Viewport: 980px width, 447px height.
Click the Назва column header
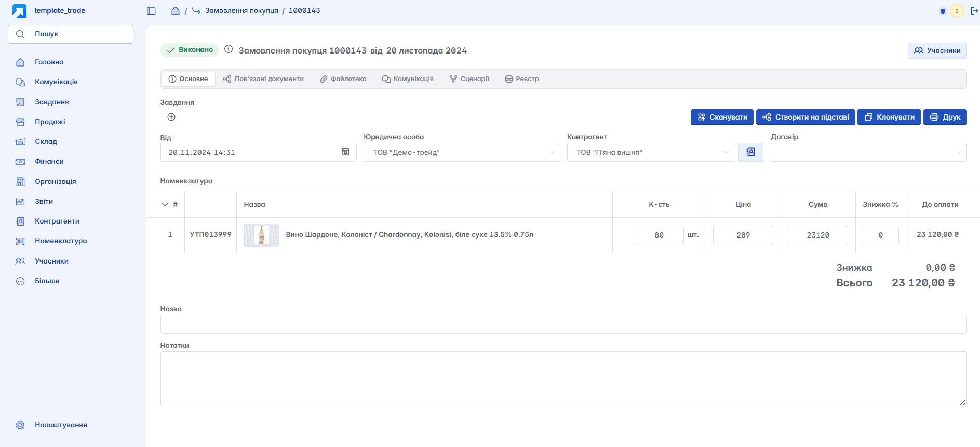coord(254,204)
